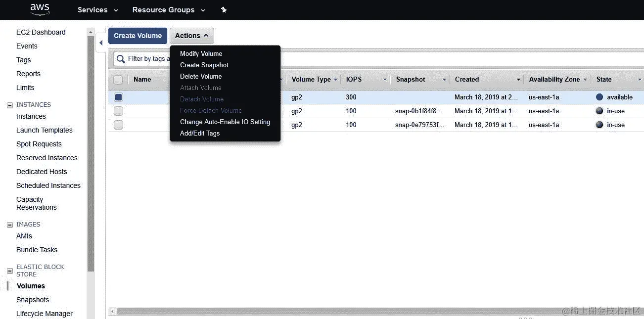Viewport: 644px width, 319px height.
Task: Go to Events in the sidebar
Action: [x=27, y=46]
